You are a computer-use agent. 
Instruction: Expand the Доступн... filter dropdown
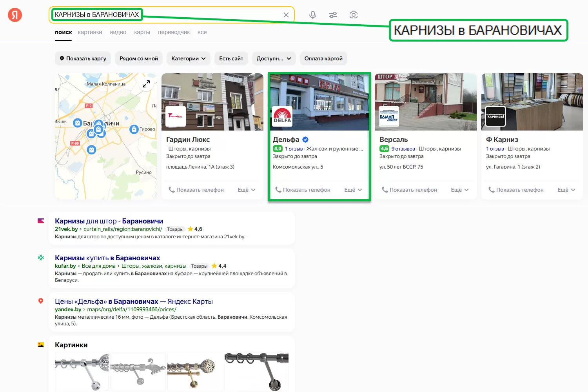pos(274,58)
